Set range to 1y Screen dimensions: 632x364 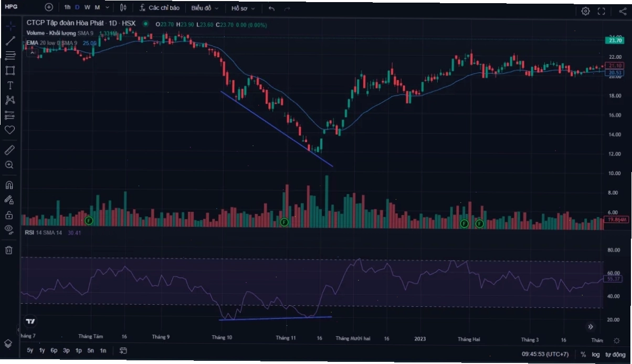point(42,350)
